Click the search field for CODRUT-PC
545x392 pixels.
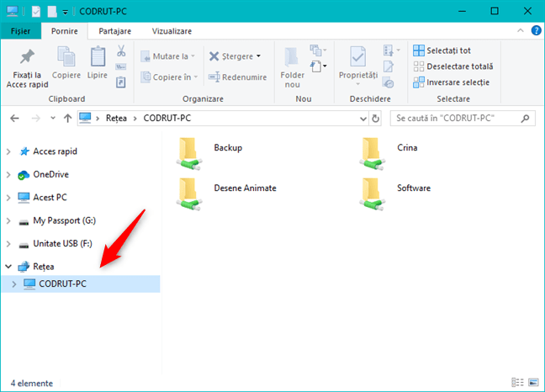tap(458, 119)
